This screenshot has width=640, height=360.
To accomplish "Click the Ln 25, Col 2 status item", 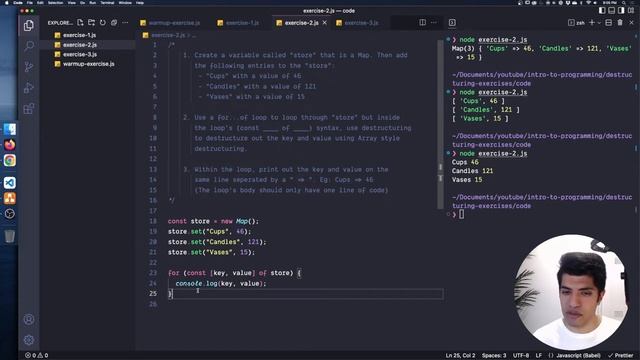I will tap(460, 356).
